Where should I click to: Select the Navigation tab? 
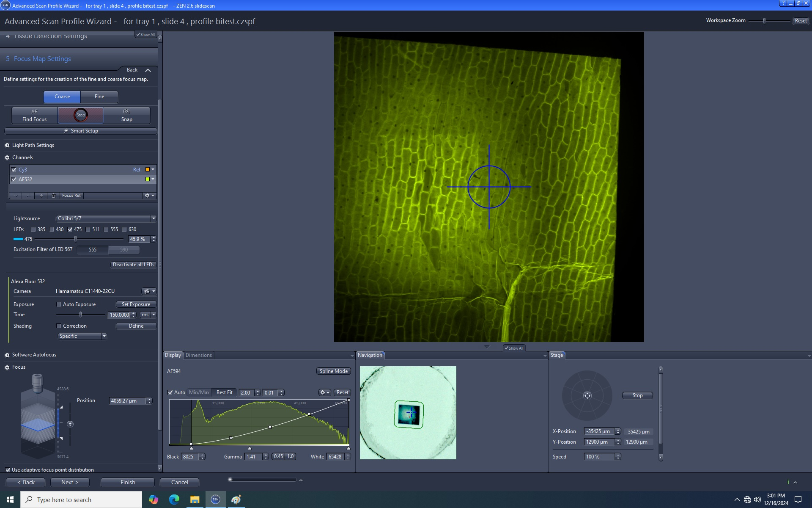tap(370, 355)
